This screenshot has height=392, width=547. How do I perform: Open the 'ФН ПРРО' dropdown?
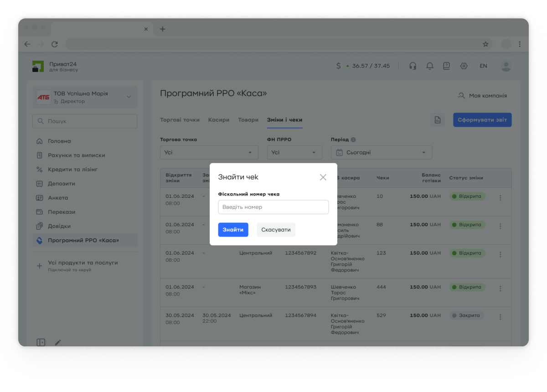[x=294, y=153]
